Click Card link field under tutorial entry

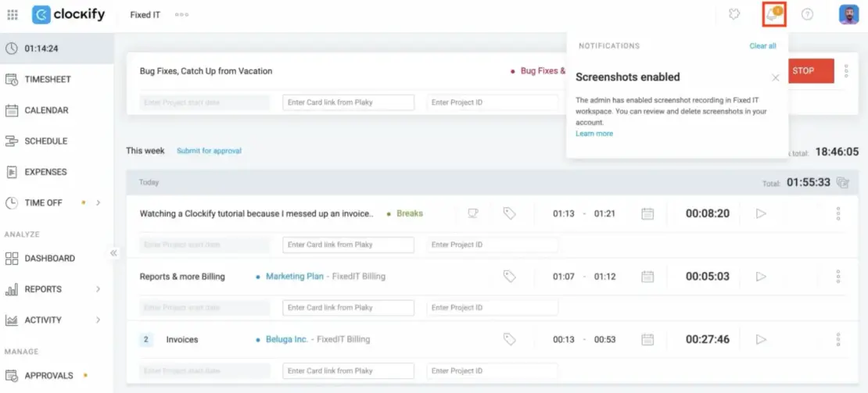pyautogui.click(x=348, y=245)
